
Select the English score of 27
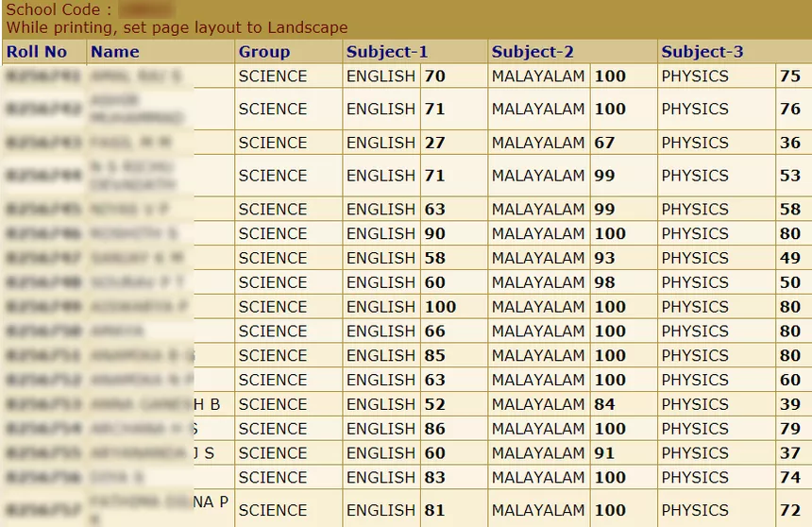pyautogui.click(x=434, y=143)
